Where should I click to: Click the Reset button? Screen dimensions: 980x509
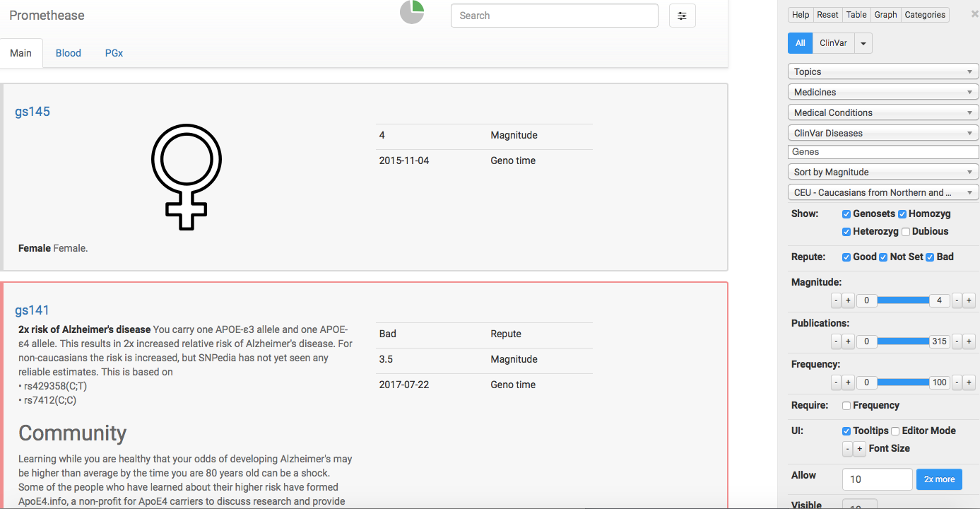827,15
